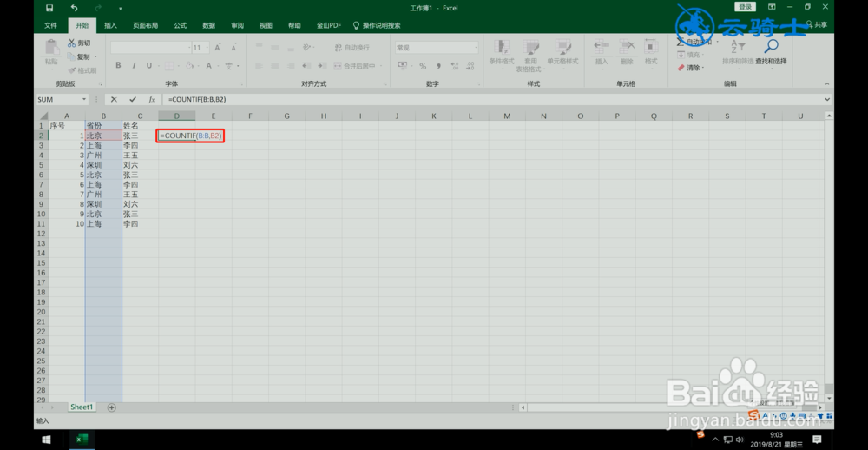868x450 pixels.
Task: Click the accounting number format icon
Action: 403,66
